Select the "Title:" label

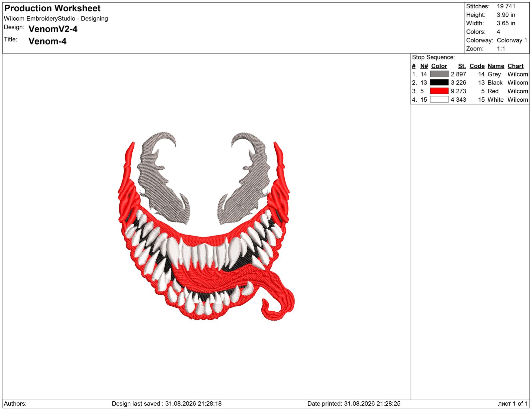tap(11, 40)
